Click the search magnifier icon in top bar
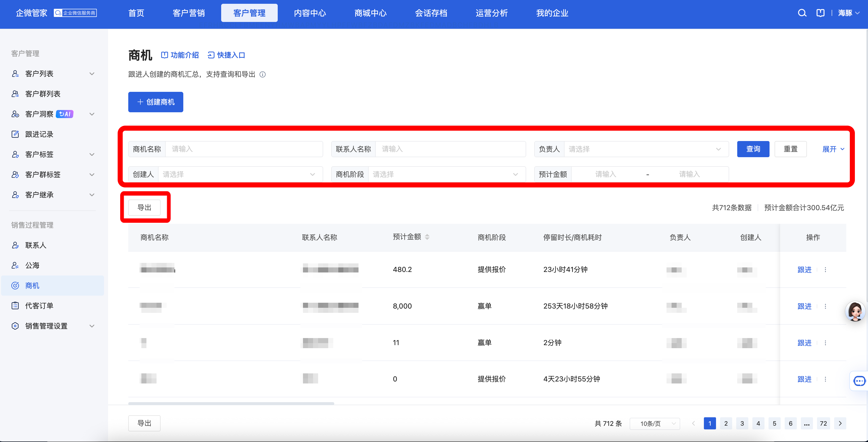 (x=802, y=13)
